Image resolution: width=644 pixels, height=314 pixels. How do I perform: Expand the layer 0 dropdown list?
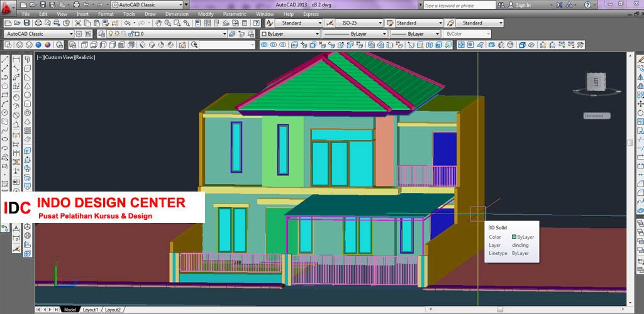click(225, 34)
